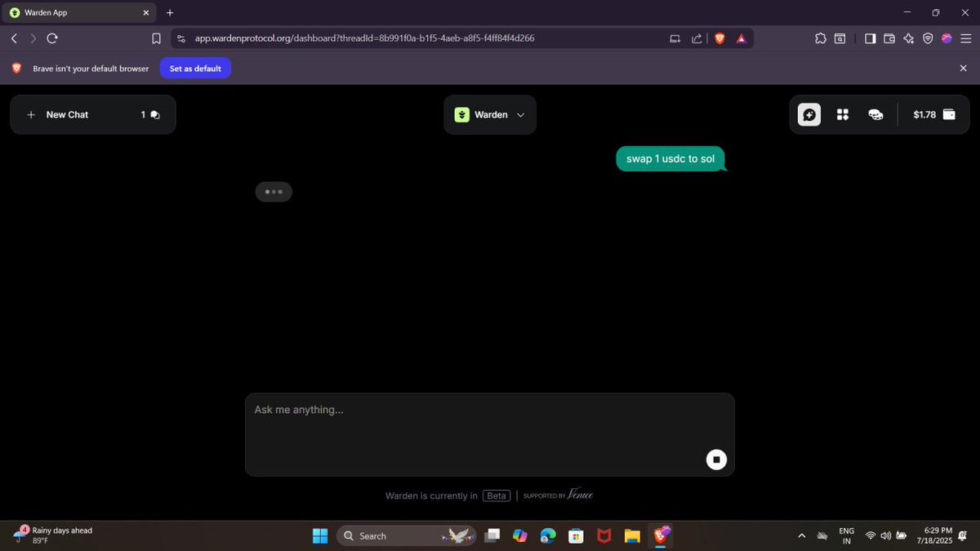The height and width of the screenshot is (551, 980).
Task: Click the app.wardenprotocol.org address bar URL
Action: (364, 38)
